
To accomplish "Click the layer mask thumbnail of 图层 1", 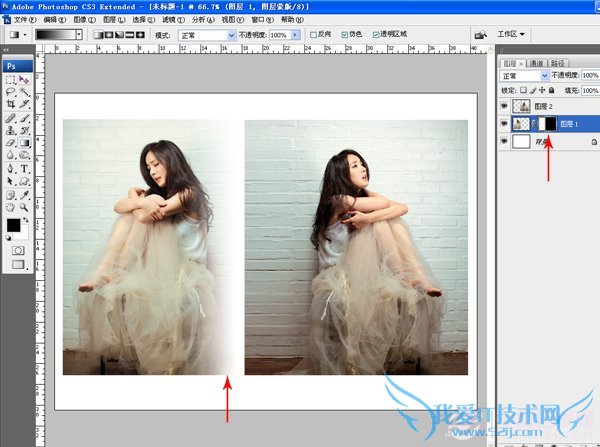I will tap(549, 123).
